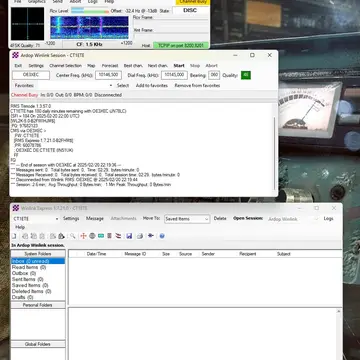Select the Deleted Items folder
The image size is (360, 360).
coord(32,291)
